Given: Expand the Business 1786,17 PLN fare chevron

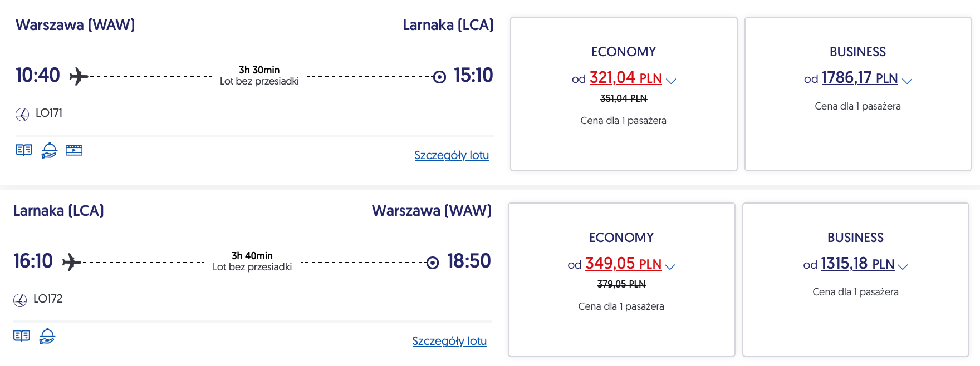Looking at the screenshot, I should point(907,81).
